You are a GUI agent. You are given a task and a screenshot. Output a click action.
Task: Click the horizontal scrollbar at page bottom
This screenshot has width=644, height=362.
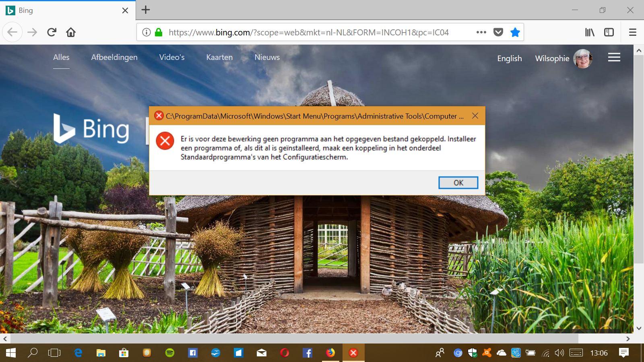pyautogui.click(x=294, y=339)
